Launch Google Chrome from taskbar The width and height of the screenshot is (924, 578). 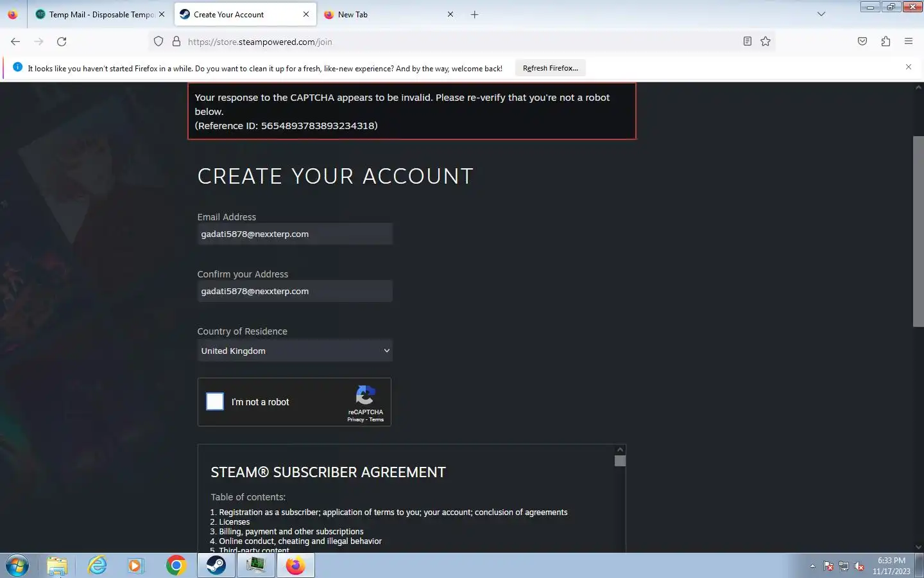click(176, 566)
